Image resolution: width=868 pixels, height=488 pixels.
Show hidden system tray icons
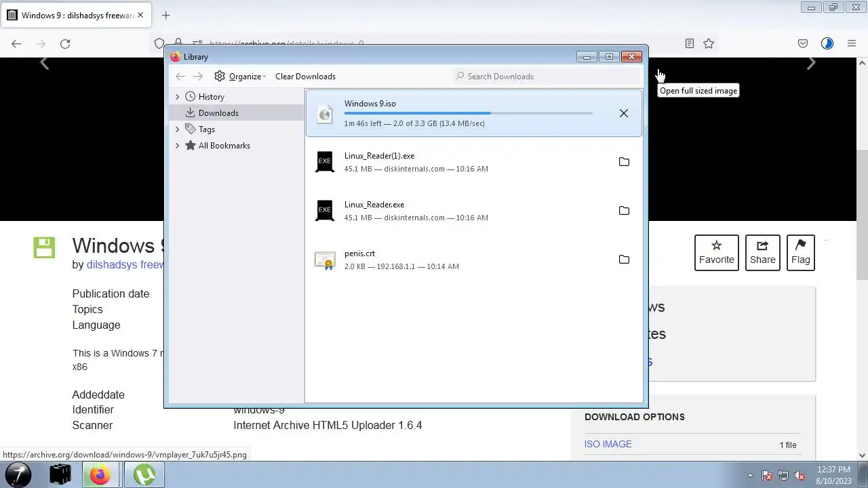[750, 475]
